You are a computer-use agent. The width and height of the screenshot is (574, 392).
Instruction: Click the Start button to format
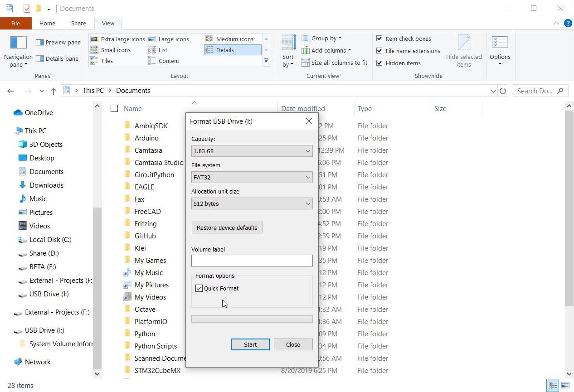[x=250, y=344]
